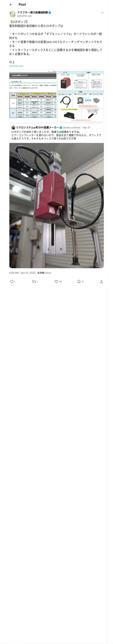
Task: Click the ミクロシステム quoted post avatar
Action: coord(13,128)
